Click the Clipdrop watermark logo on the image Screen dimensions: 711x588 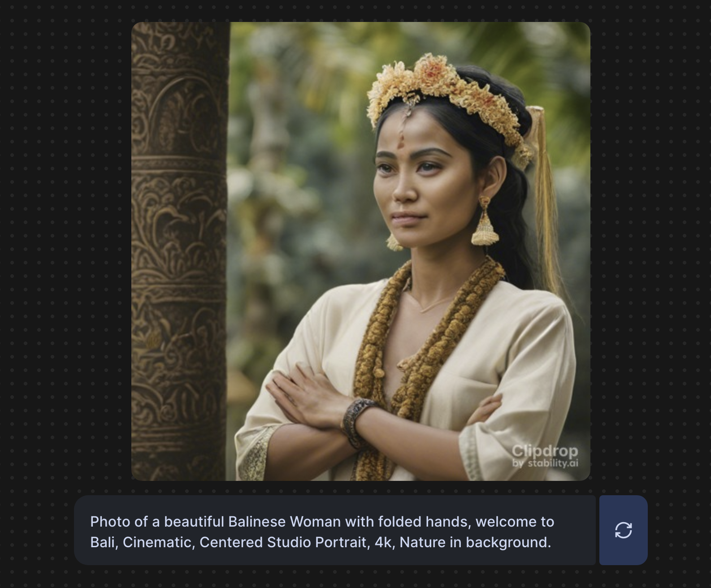[545, 450]
